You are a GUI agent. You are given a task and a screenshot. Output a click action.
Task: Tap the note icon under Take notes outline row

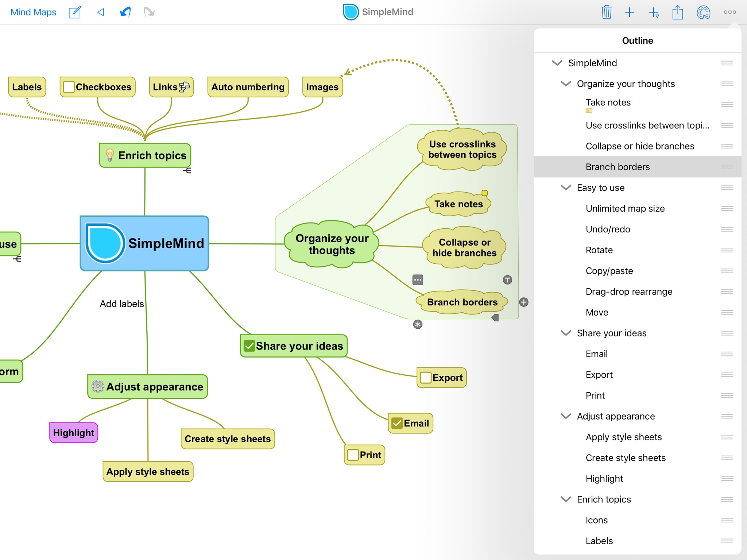coord(589,111)
